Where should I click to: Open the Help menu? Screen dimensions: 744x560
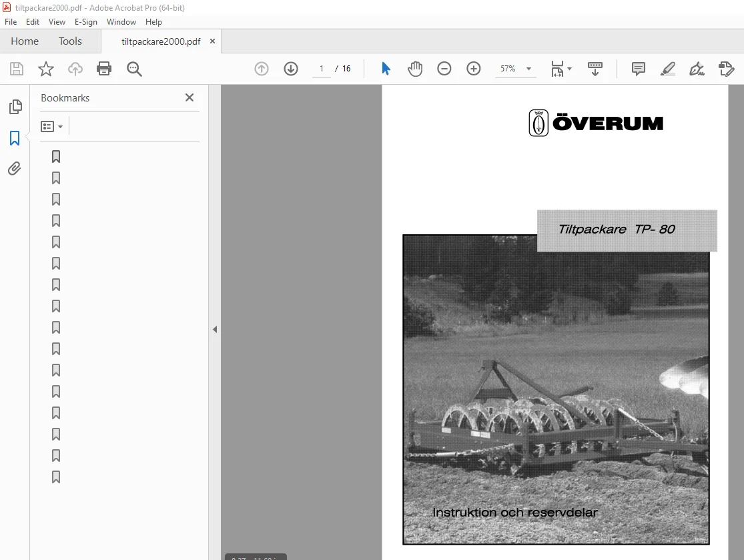point(153,22)
